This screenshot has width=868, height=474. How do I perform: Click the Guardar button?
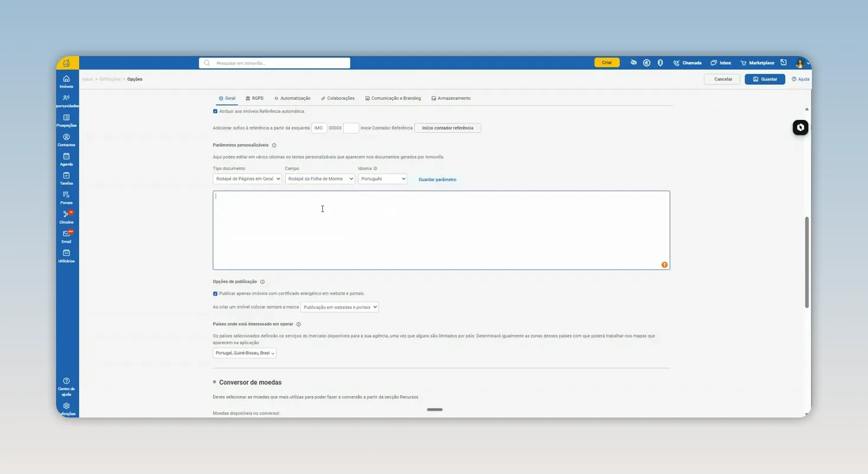tap(765, 79)
